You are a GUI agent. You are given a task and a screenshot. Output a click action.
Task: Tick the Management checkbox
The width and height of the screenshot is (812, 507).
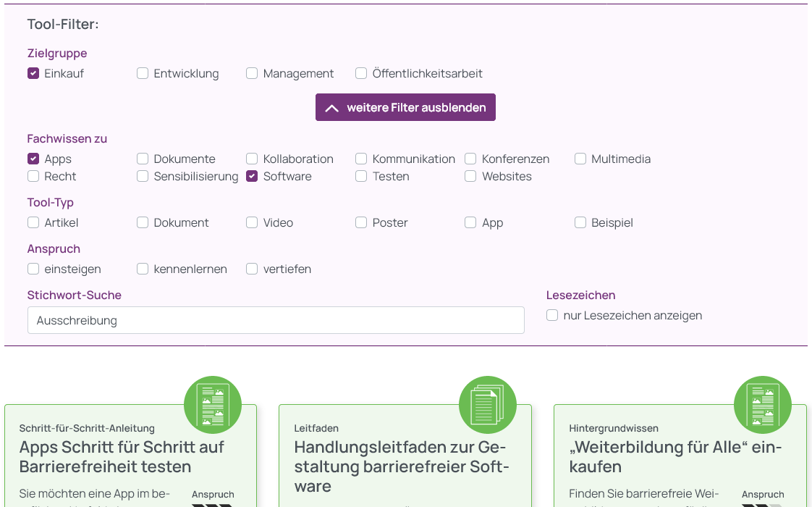[x=252, y=74]
